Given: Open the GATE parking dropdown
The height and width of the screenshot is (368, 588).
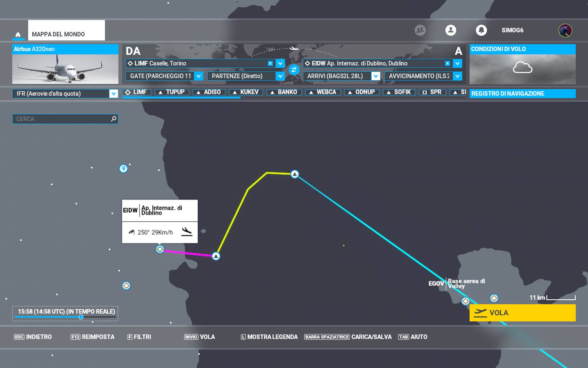Looking at the screenshot, I should coord(198,76).
